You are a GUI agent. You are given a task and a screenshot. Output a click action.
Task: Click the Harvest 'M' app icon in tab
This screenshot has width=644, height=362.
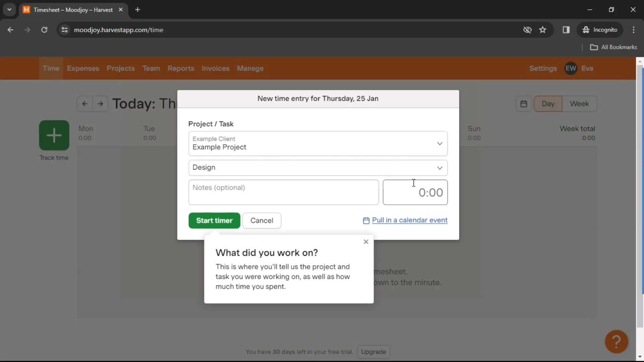(28, 10)
